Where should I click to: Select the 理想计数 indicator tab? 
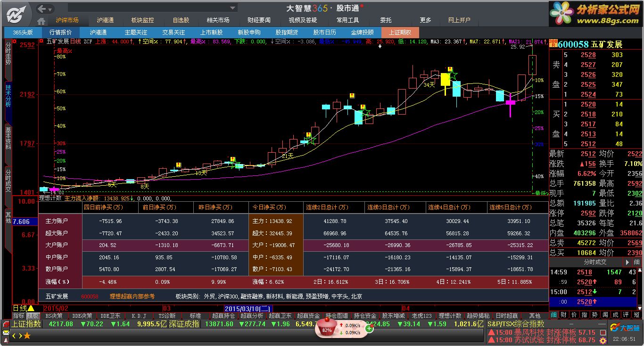tap(450, 315)
